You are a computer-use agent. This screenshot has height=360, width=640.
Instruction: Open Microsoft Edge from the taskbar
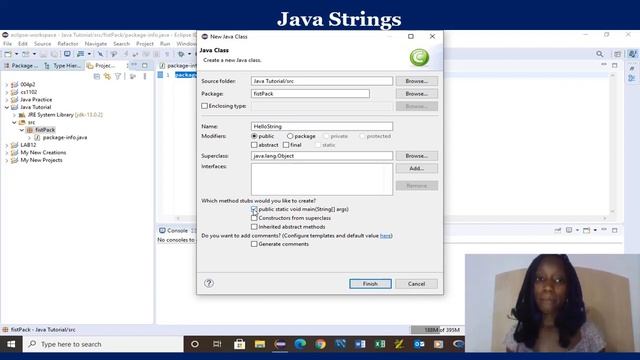point(300,344)
